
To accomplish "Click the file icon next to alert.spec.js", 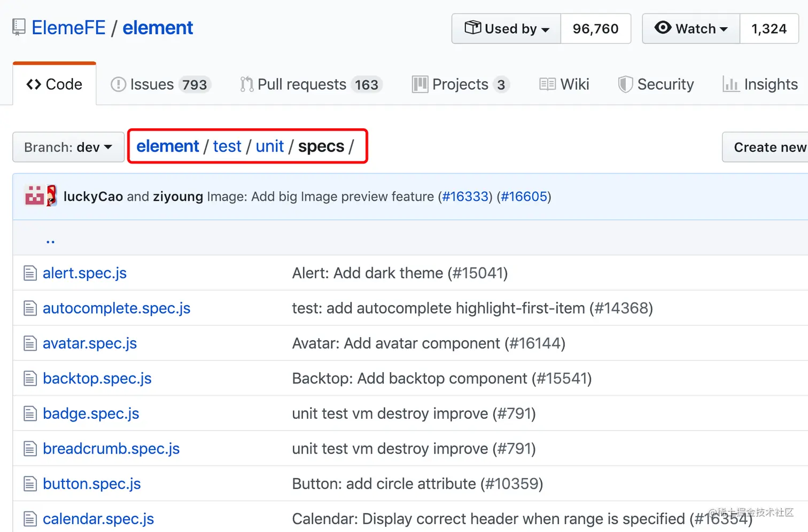I will tap(30, 273).
